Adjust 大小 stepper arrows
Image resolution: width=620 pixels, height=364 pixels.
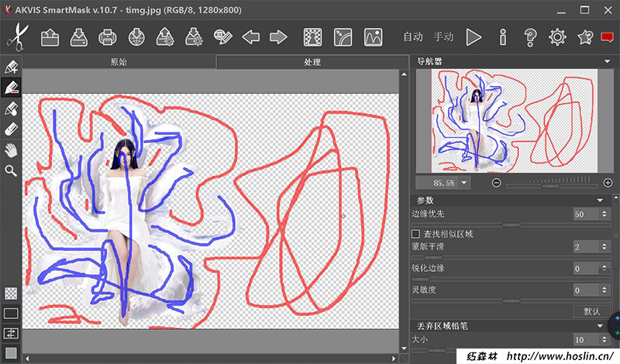click(604, 339)
